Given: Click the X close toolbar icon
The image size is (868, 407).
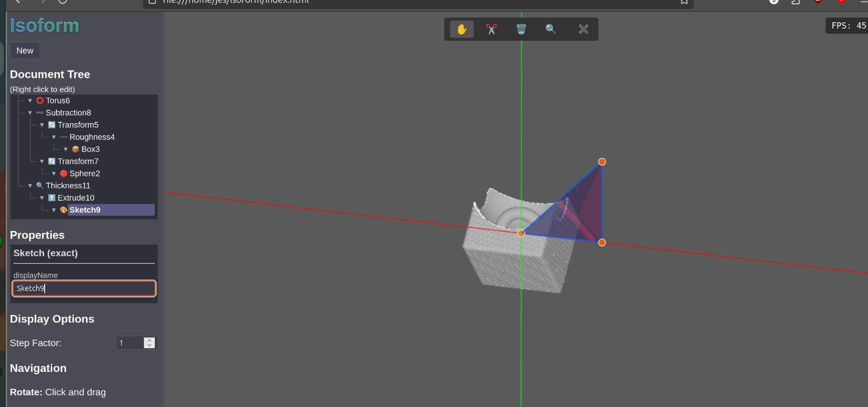Looking at the screenshot, I should (x=584, y=29).
